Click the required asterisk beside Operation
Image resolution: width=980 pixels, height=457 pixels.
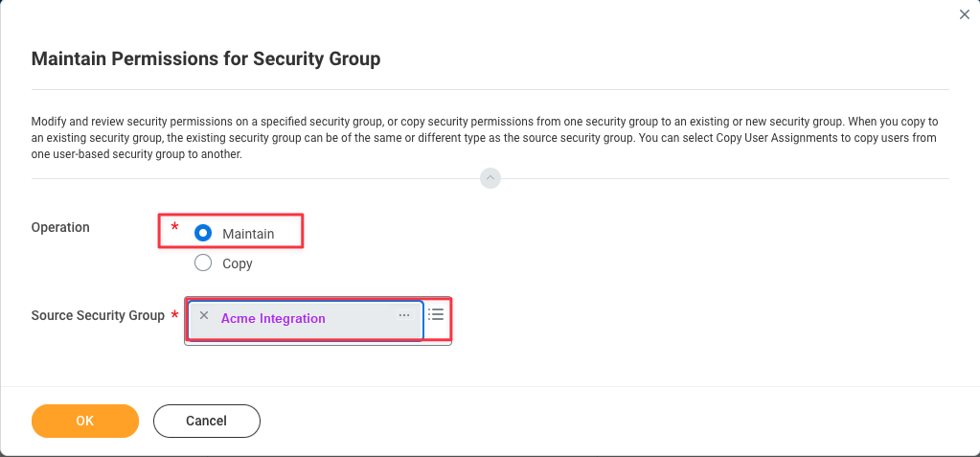pos(174,228)
